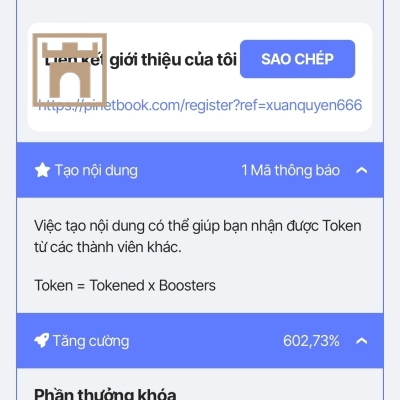Click the word Tokened in the formula

(117, 285)
